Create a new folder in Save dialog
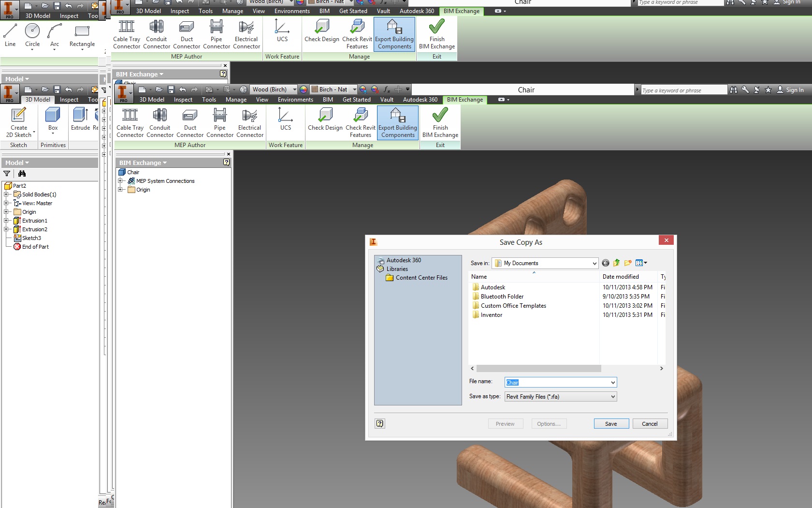 (628, 263)
